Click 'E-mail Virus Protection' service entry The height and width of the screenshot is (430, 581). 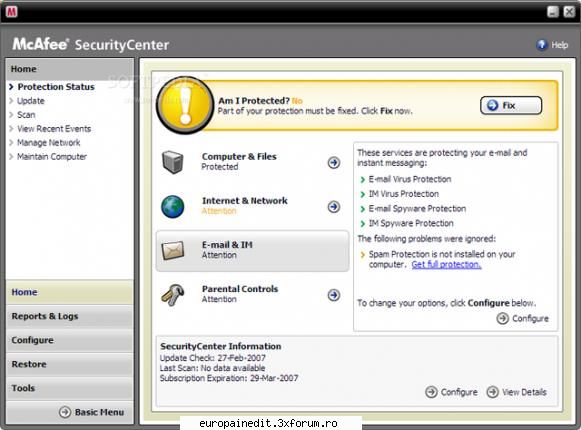(410, 179)
